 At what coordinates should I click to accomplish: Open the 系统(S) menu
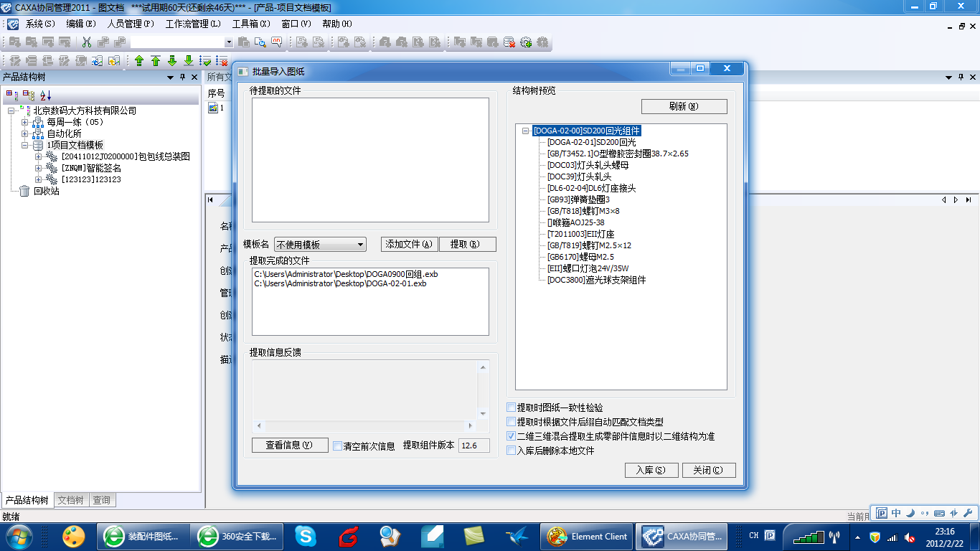click(x=40, y=24)
